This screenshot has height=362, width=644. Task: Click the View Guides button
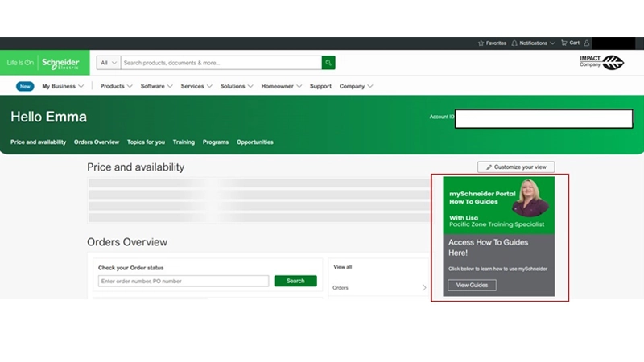pos(472,285)
